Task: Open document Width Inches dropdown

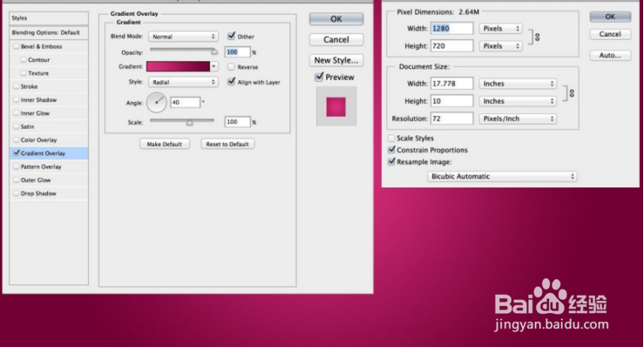Action: pyautogui.click(x=518, y=84)
